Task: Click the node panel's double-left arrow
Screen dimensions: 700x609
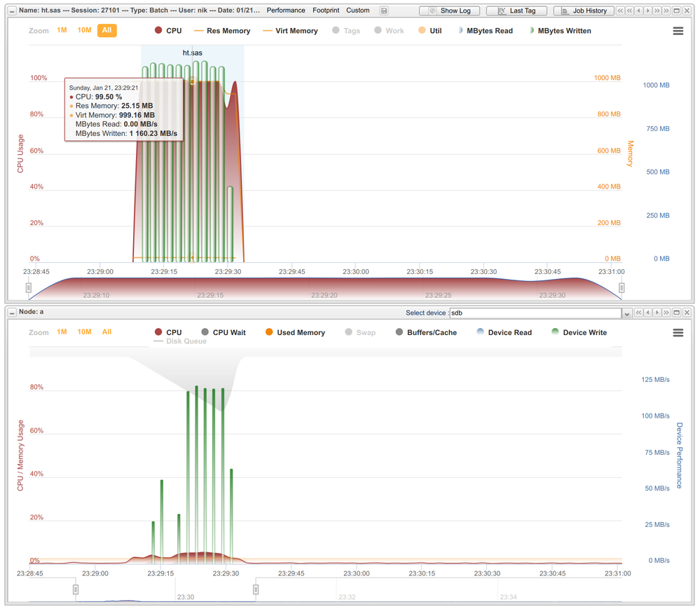Action: tap(638, 313)
